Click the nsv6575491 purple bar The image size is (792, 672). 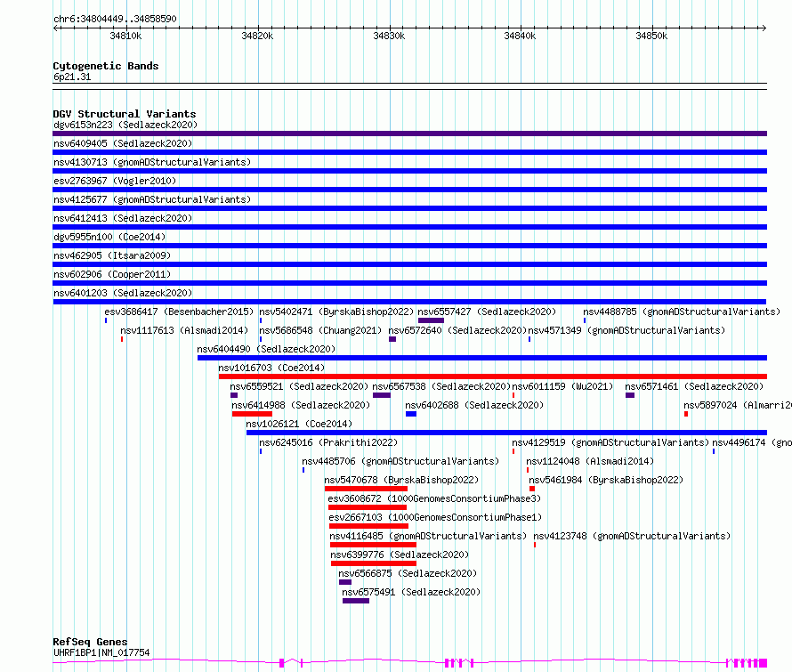click(356, 601)
